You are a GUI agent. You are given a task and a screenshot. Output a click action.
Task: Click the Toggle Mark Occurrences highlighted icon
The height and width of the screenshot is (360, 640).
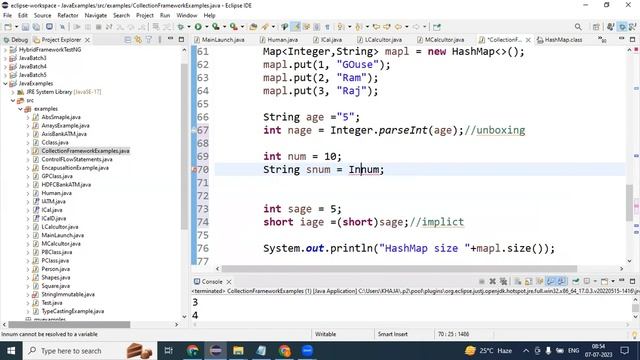pyautogui.click(x=296, y=27)
